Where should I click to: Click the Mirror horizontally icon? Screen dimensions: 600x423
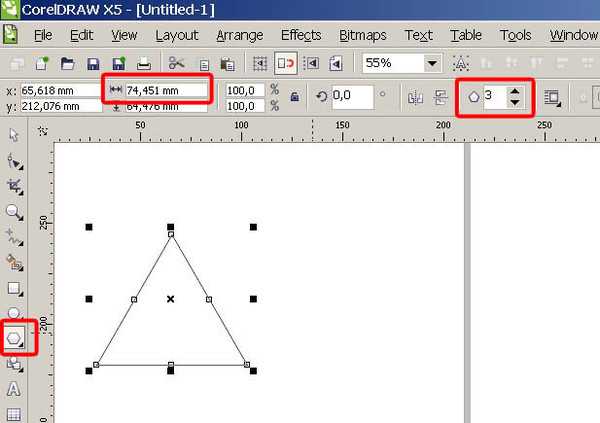click(x=415, y=97)
